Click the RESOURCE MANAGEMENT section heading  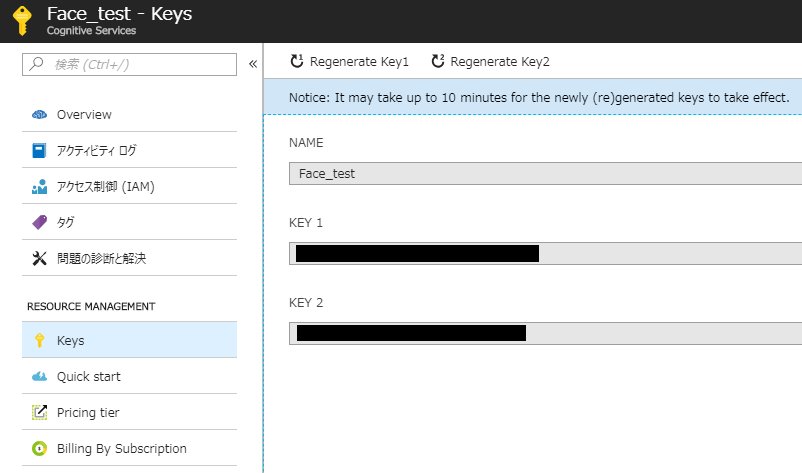tap(91, 306)
